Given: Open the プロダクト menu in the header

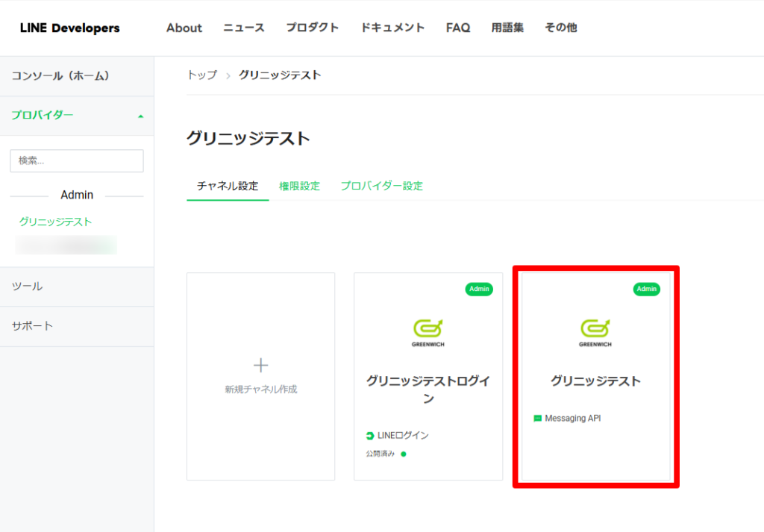Looking at the screenshot, I should point(312,28).
